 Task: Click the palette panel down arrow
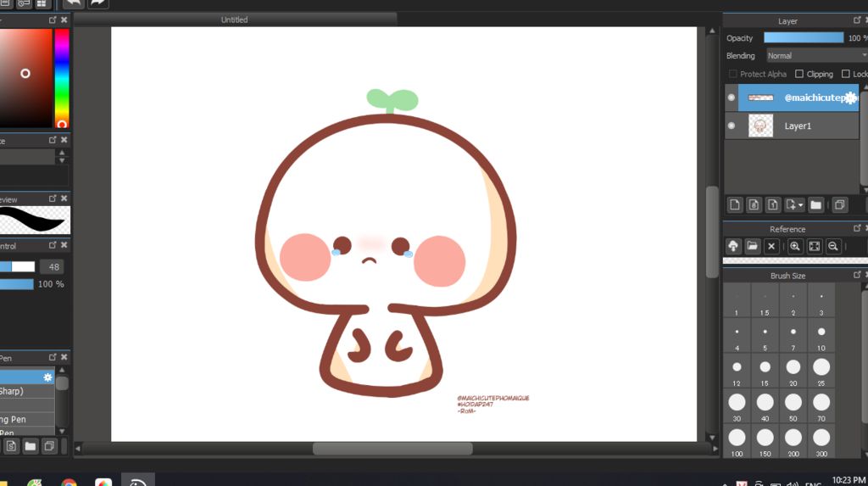pos(62,160)
